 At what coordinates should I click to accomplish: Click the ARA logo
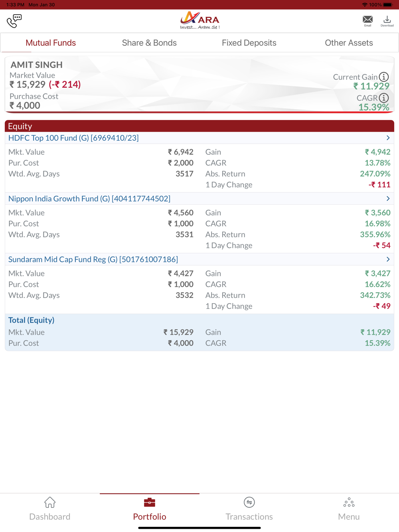199,20
